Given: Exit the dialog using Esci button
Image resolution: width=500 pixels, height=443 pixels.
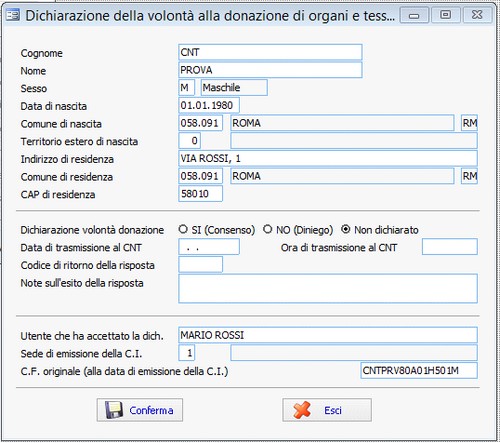Looking at the screenshot, I should pyautogui.click(x=327, y=410).
